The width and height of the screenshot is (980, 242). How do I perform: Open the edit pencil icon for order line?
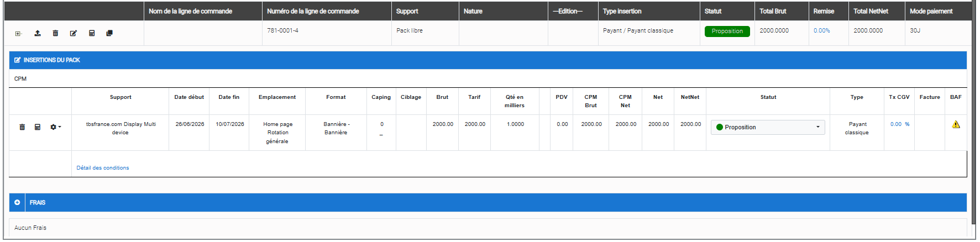[74, 33]
